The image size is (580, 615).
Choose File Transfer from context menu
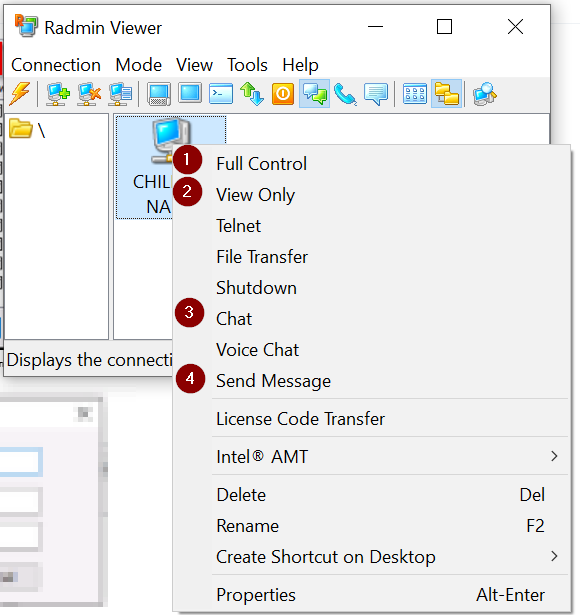(371, 257)
